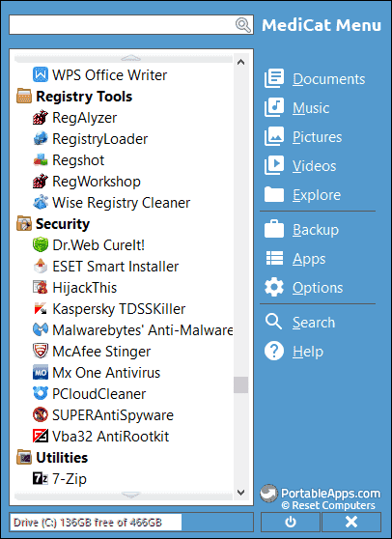Launch Vba32 AntiRootkit from the list
Screen dimensions: 392x539
(x=111, y=437)
